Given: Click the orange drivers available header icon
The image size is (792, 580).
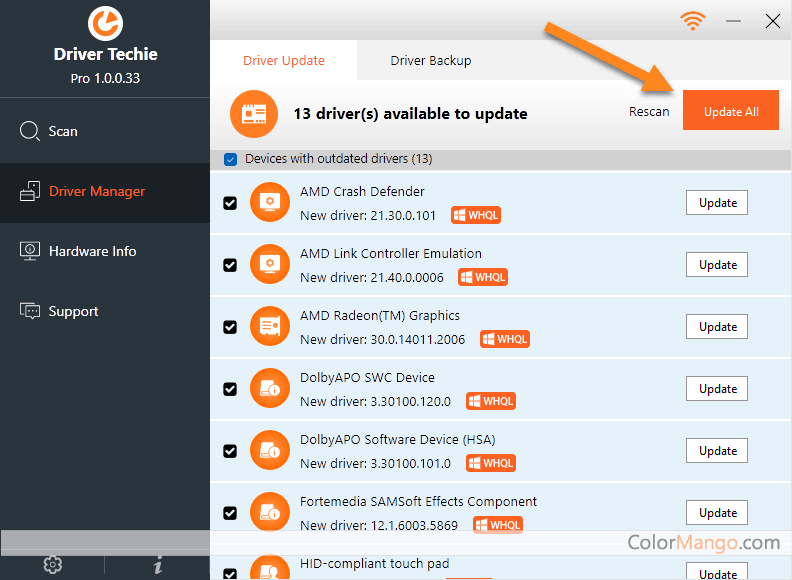Looking at the screenshot, I should [x=254, y=113].
